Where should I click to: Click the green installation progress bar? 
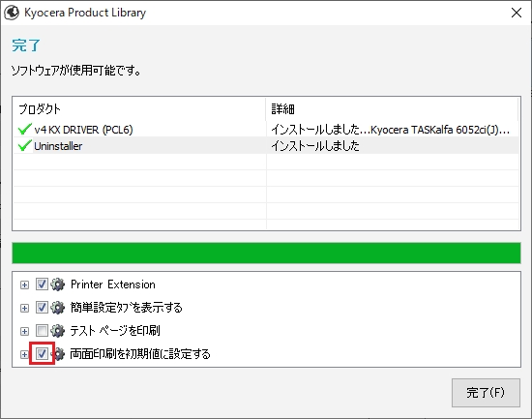(266, 253)
